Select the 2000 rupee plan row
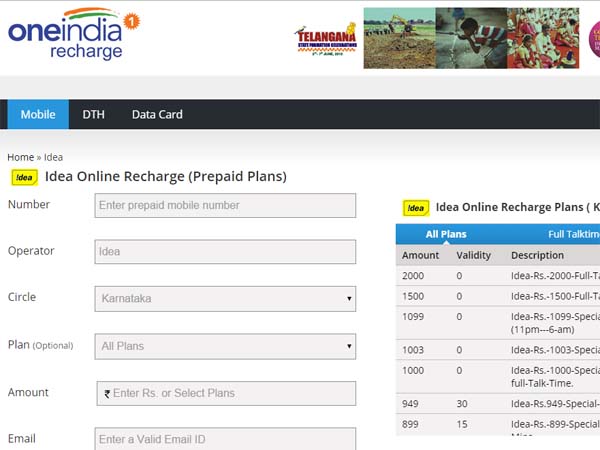Viewport: 600px width, 450px height. [x=498, y=275]
